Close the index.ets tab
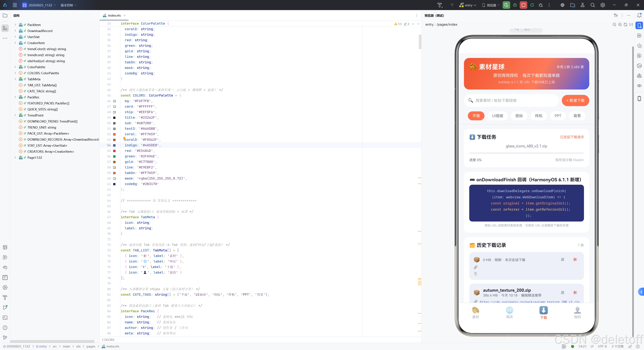644x350 pixels. (x=124, y=15)
